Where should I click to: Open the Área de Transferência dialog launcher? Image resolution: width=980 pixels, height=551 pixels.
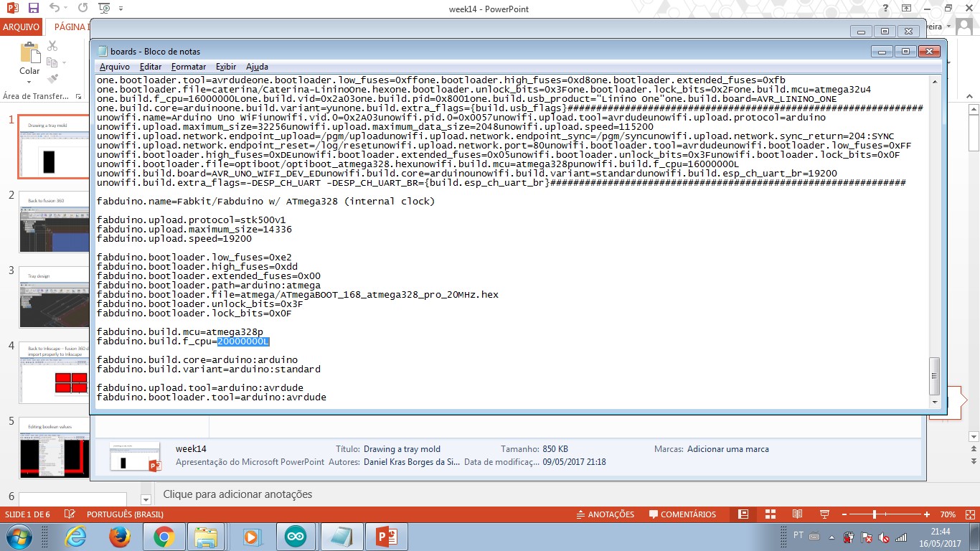click(x=78, y=96)
